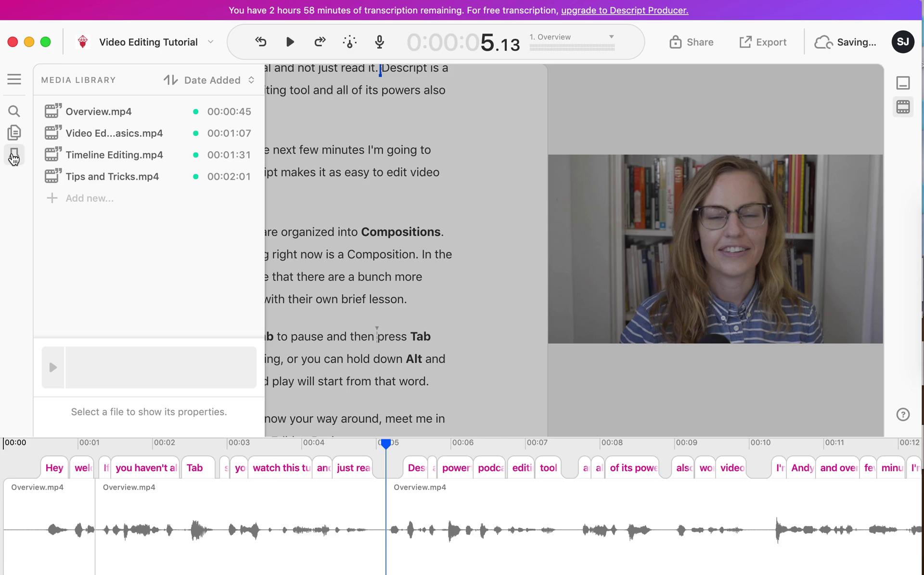Open the hamburger menu in left sidebar
Image resolution: width=924 pixels, height=575 pixels.
(x=14, y=79)
